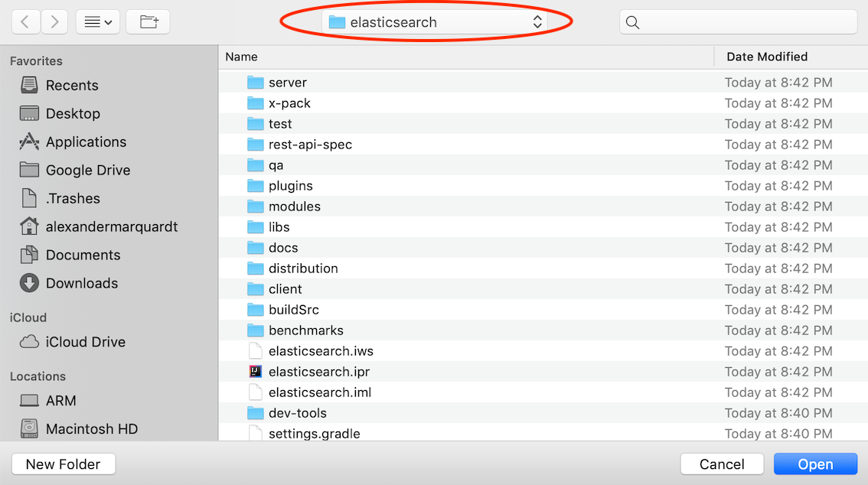This screenshot has height=485, width=868.
Task: Click the iCloud Drive cloud icon
Action: click(29, 342)
